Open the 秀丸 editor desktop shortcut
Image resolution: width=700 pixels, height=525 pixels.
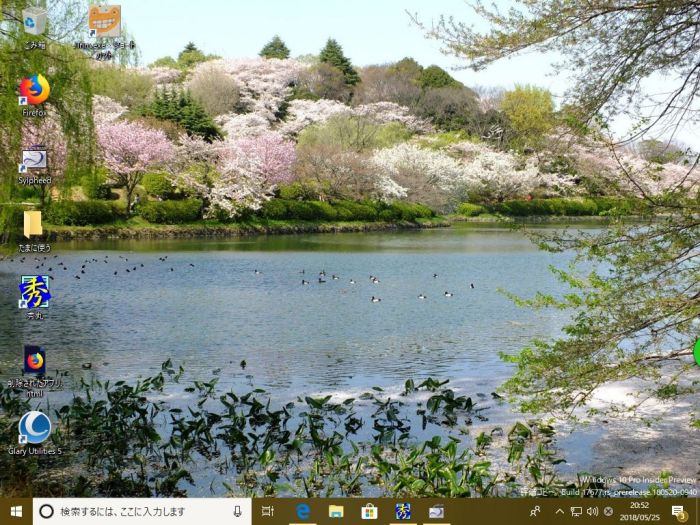click(34, 292)
